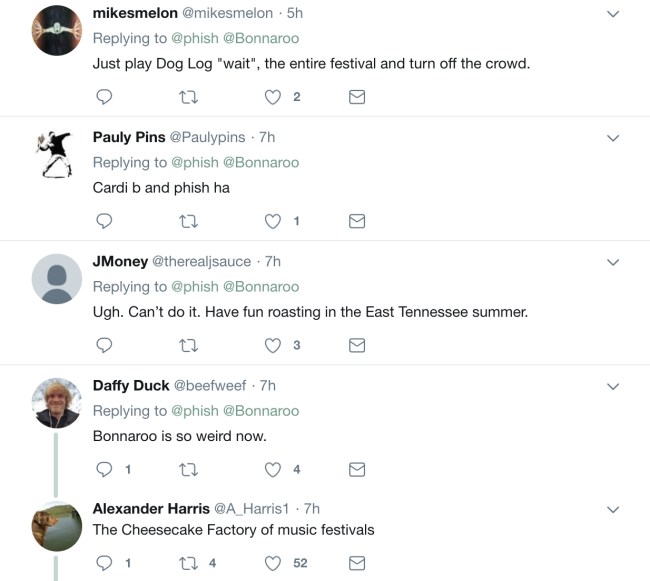
Task: Retweet mikesmelon's Dog Log tweet
Action: coord(186,97)
